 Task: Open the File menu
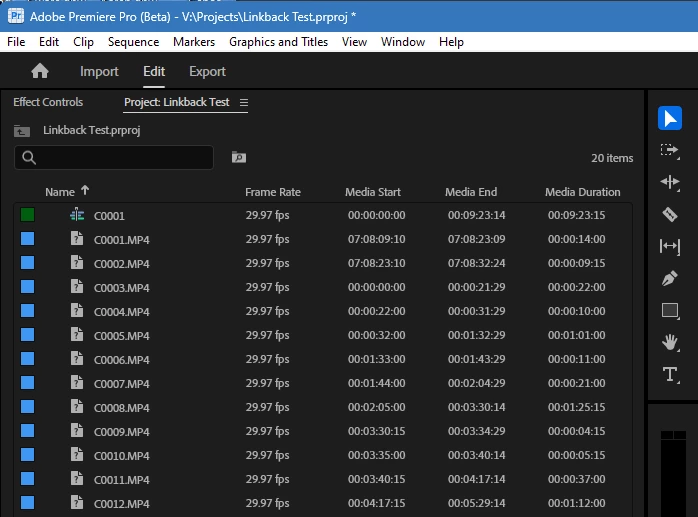coord(16,42)
